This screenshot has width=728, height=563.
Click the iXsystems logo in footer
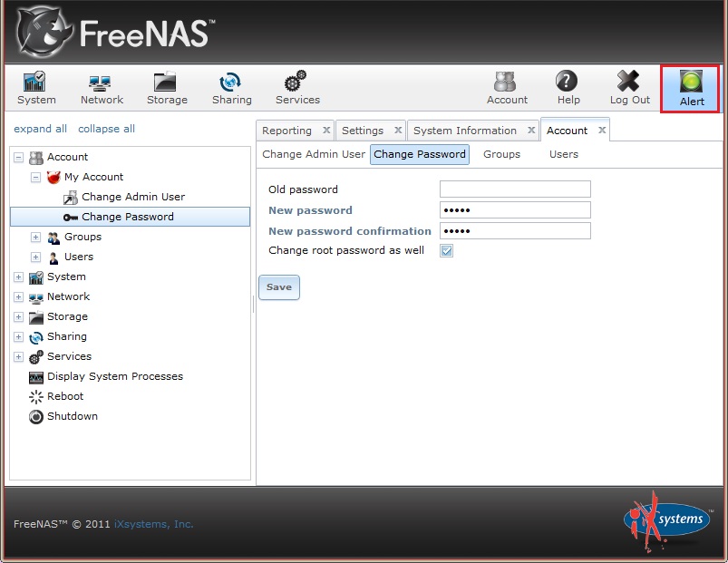[x=667, y=520]
